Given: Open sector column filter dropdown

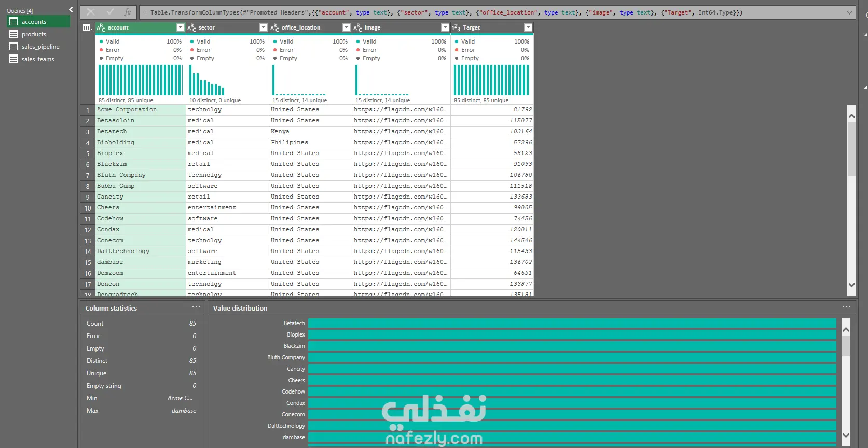Looking at the screenshot, I should point(263,27).
